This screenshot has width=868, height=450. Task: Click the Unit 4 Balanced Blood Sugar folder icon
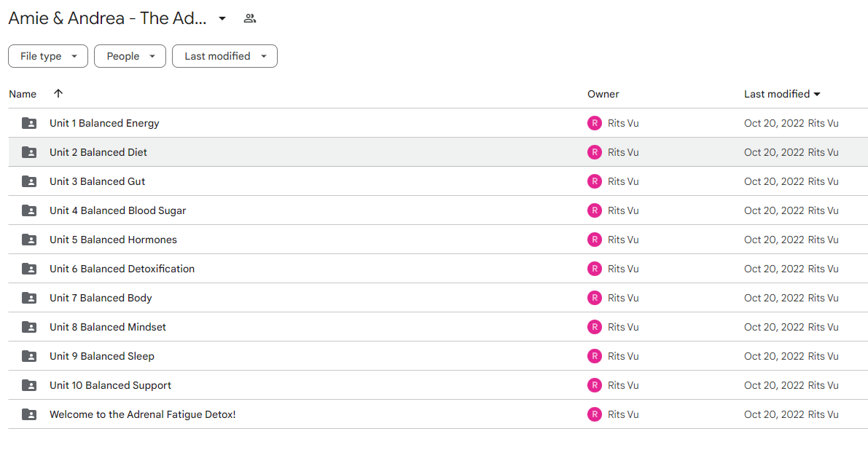point(29,210)
